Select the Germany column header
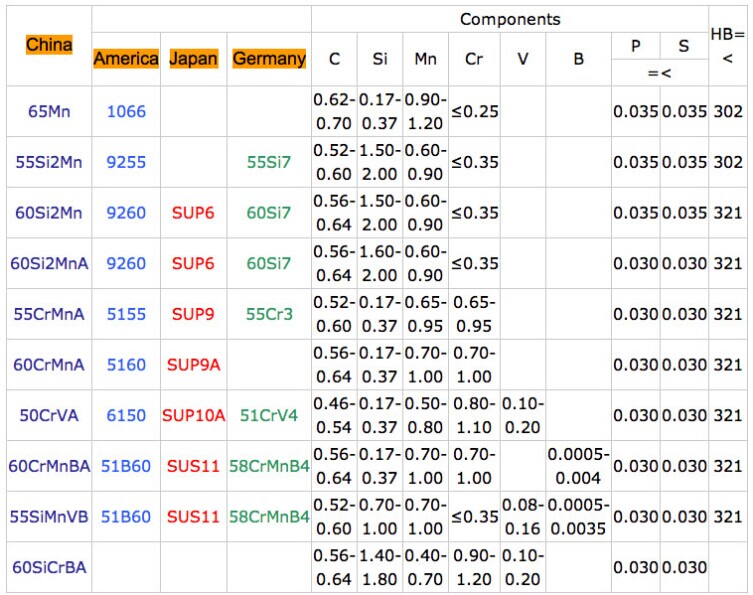 click(269, 59)
